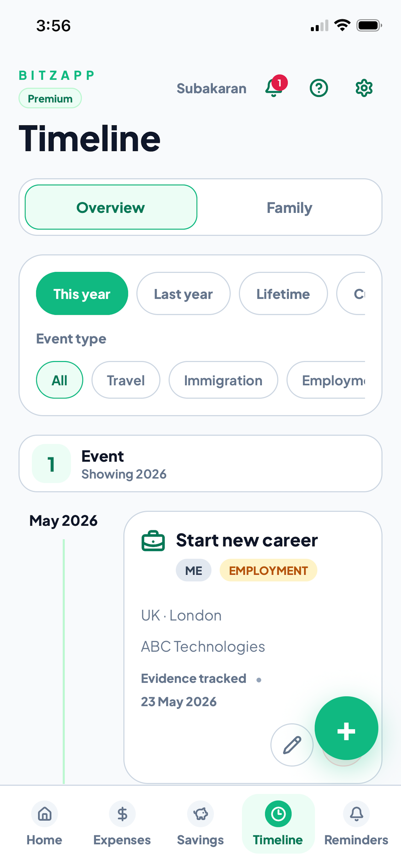Tap the green plus add button
Screen dimensions: 401x868
[x=346, y=728]
